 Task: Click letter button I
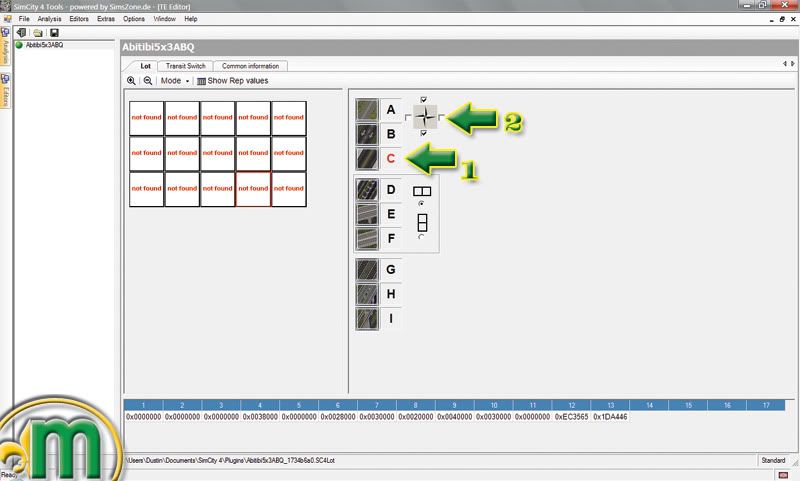click(x=391, y=319)
